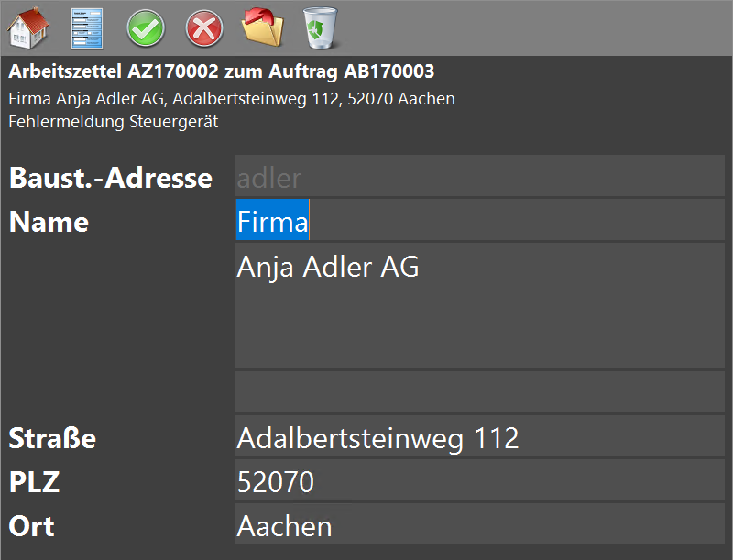The width and height of the screenshot is (733, 560).
Task: Click the Name field with 'Firma'
Action: click(479, 221)
